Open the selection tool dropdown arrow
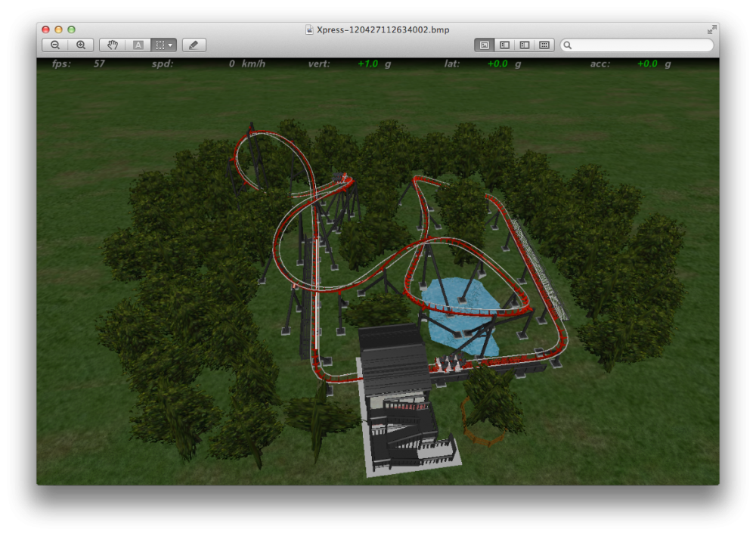 pos(171,45)
